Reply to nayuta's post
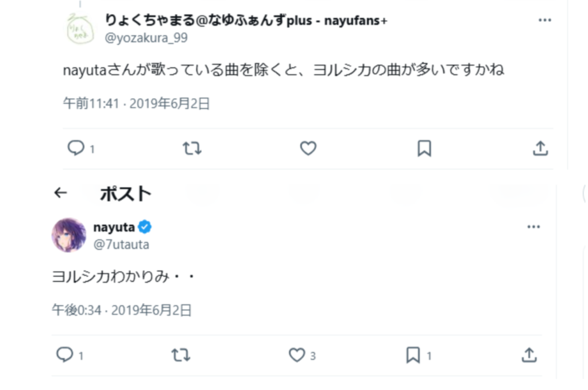The width and height of the screenshot is (588, 390). [x=65, y=356]
